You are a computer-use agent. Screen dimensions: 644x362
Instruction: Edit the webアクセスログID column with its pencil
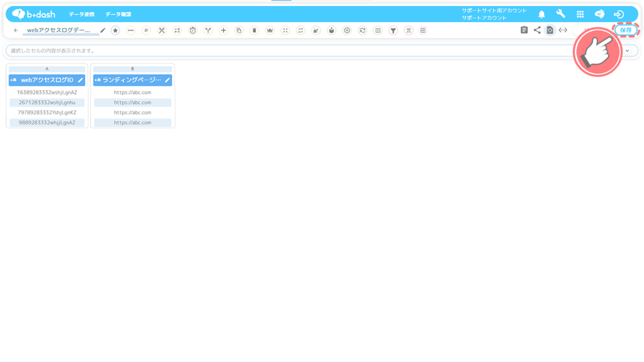click(x=80, y=80)
